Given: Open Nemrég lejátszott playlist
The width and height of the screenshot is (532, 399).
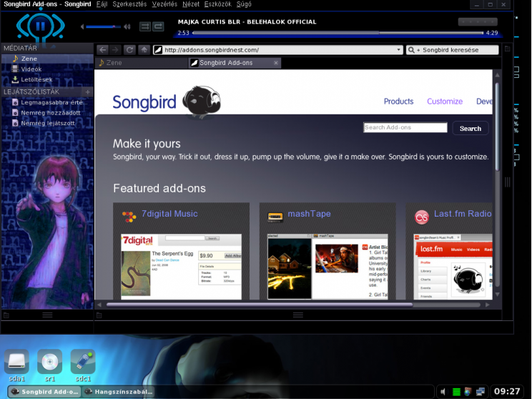Looking at the screenshot, I should coord(47,123).
